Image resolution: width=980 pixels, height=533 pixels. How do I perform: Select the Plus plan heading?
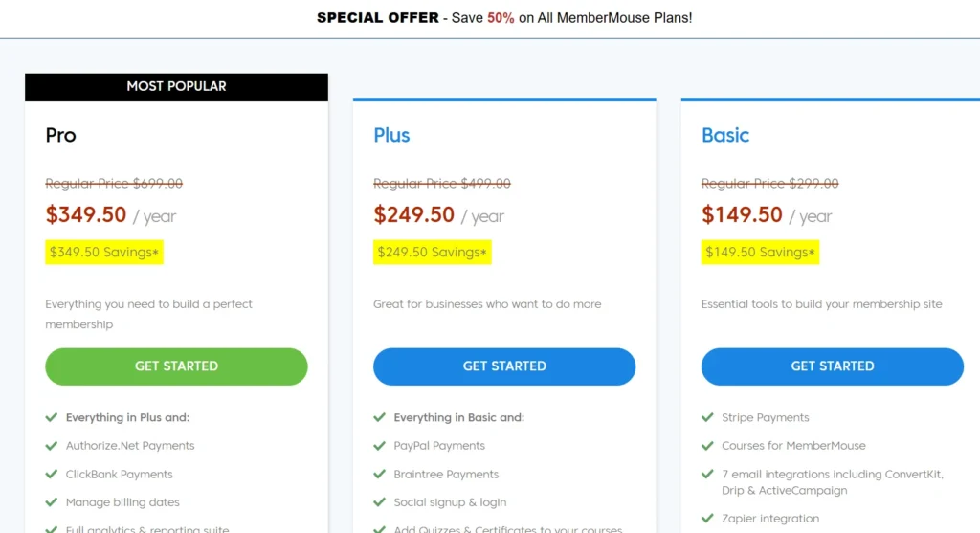point(391,135)
